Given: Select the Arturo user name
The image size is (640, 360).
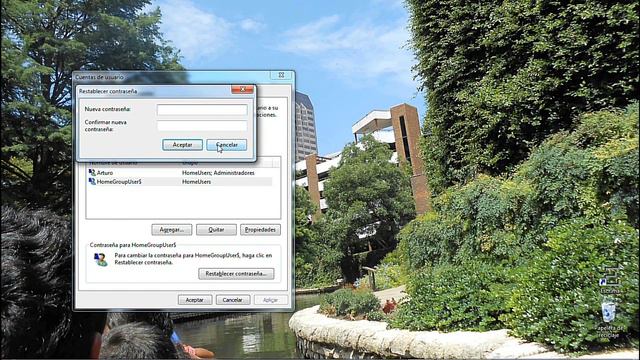Looking at the screenshot, I should (x=105, y=173).
